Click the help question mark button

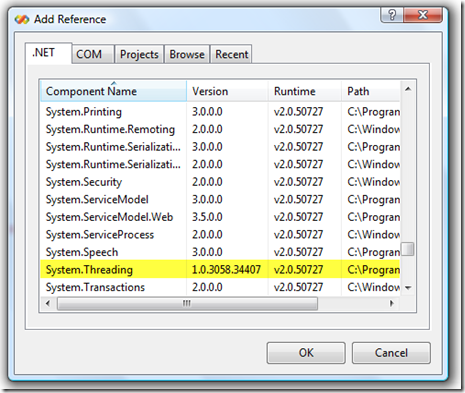(x=392, y=15)
